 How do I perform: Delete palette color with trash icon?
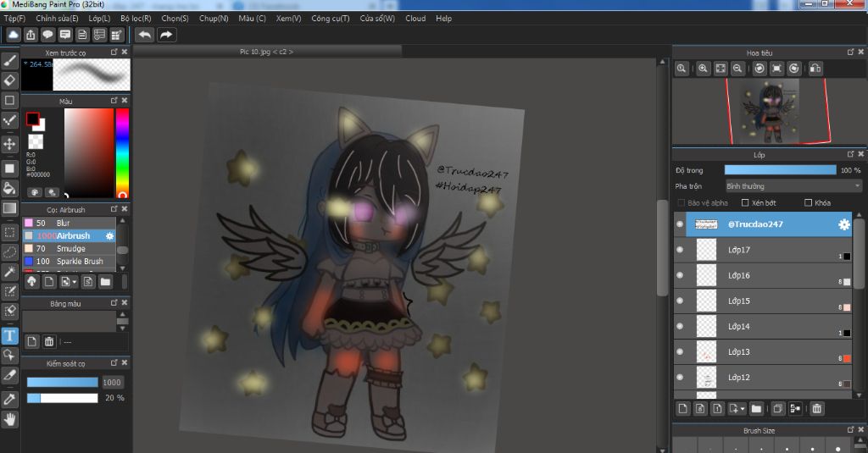[48, 341]
